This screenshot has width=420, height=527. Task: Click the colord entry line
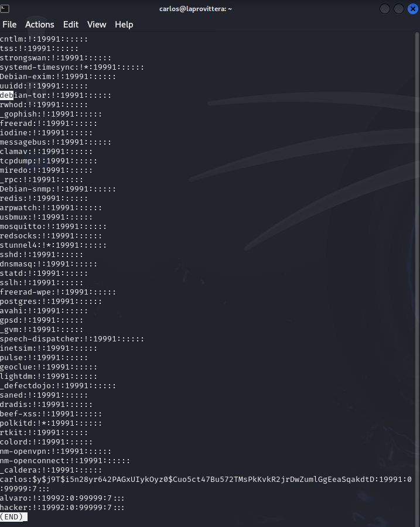point(46,442)
